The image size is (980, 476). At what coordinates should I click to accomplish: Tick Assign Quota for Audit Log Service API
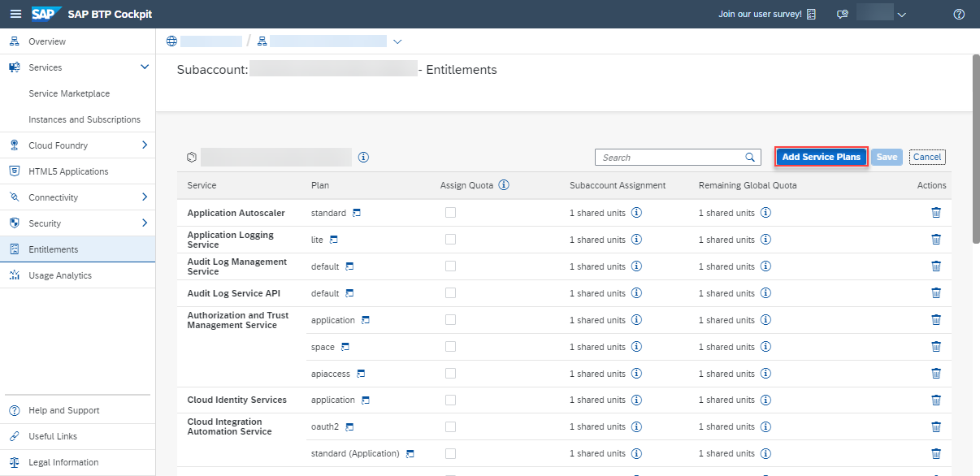point(450,293)
